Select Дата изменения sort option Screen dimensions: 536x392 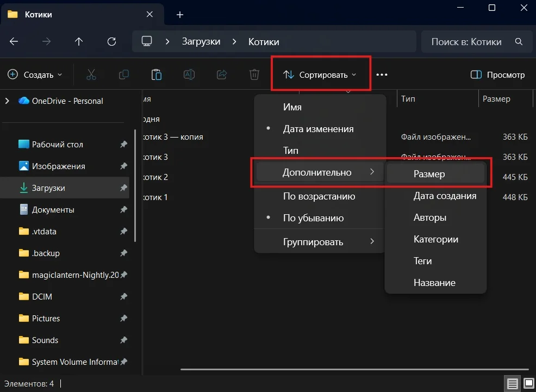(x=320, y=129)
